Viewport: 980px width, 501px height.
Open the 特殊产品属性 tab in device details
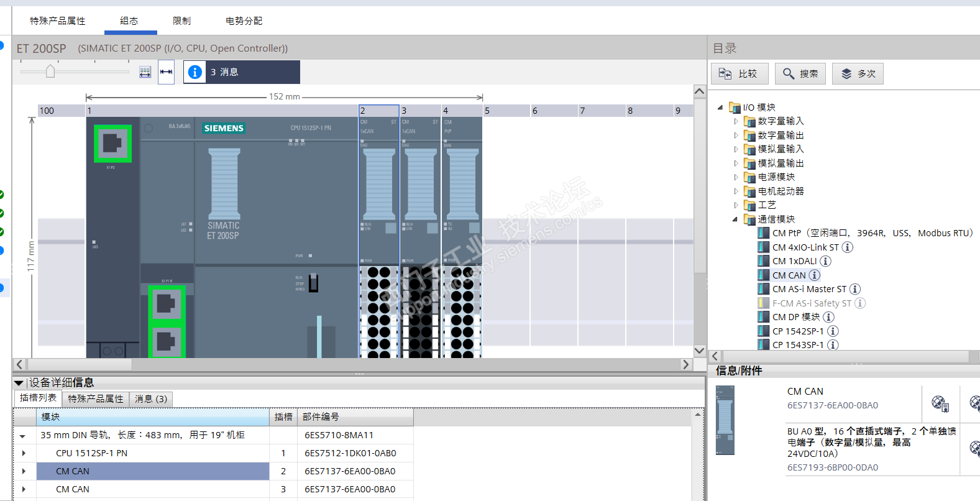(96, 399)
